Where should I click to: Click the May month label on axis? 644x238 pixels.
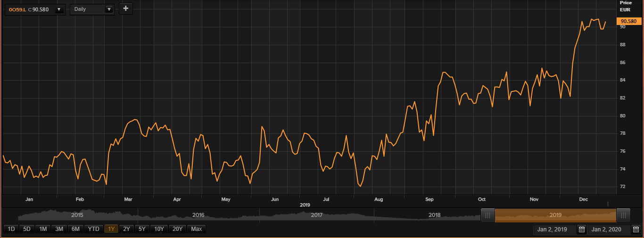(226, 200)
